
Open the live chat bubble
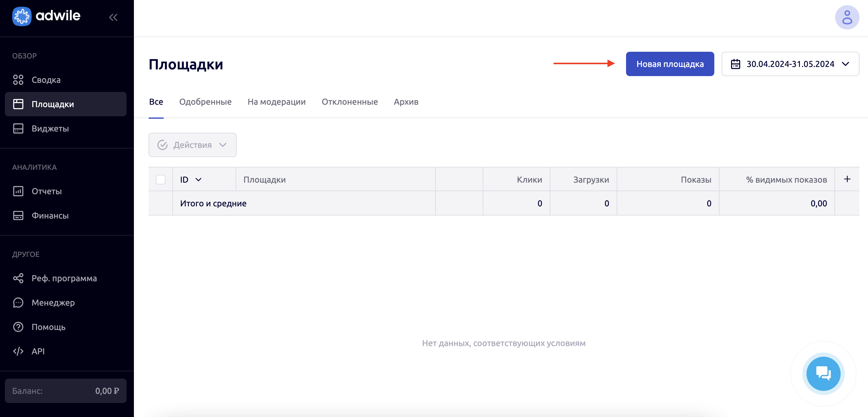click(823, 373)
